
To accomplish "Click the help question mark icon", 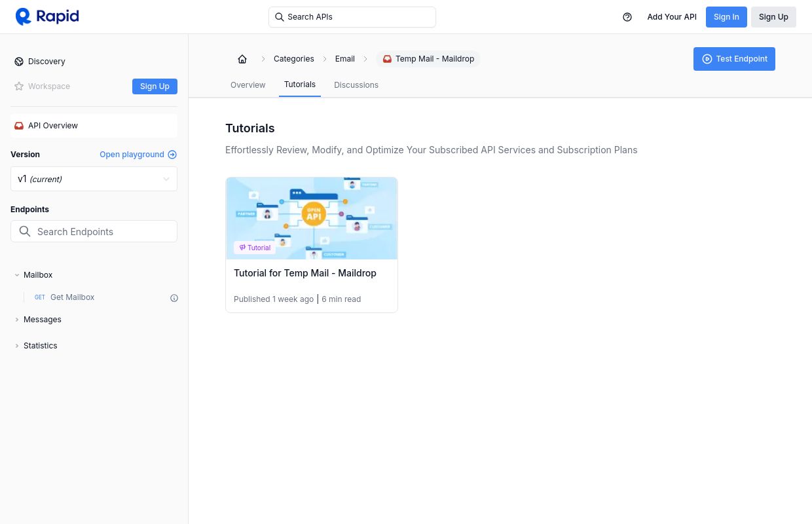I will (627, 17).
